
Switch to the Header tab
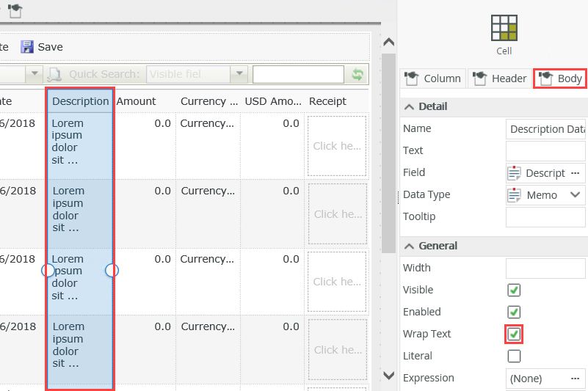tap(499, 78)
